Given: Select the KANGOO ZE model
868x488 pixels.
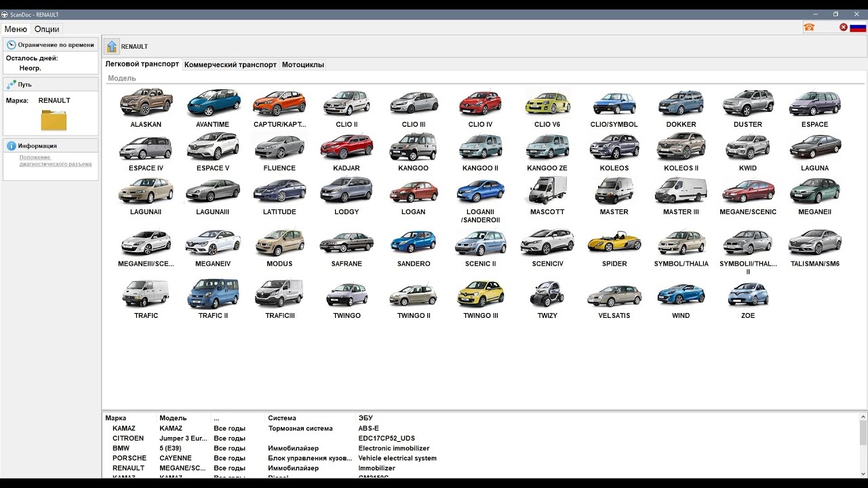Looking at the screenshot, I should click(x=547, y=146).
